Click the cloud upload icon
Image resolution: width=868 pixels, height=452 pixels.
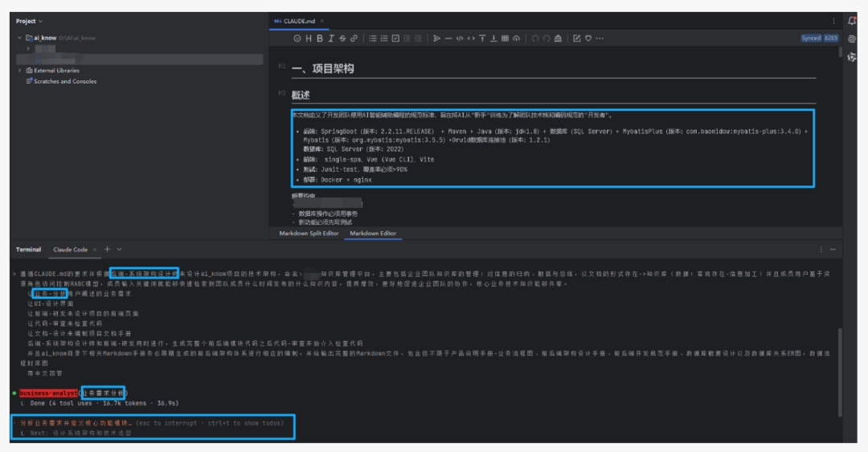(x=516, y=39)
